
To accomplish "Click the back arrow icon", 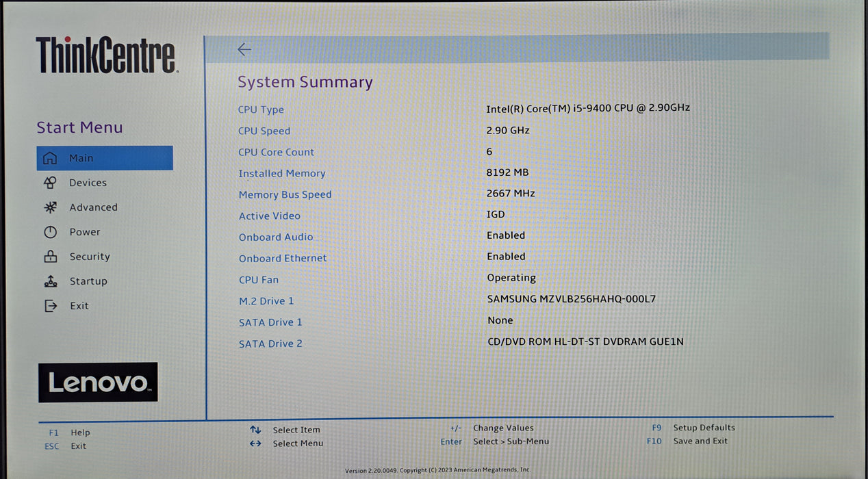I will point(244,49).
